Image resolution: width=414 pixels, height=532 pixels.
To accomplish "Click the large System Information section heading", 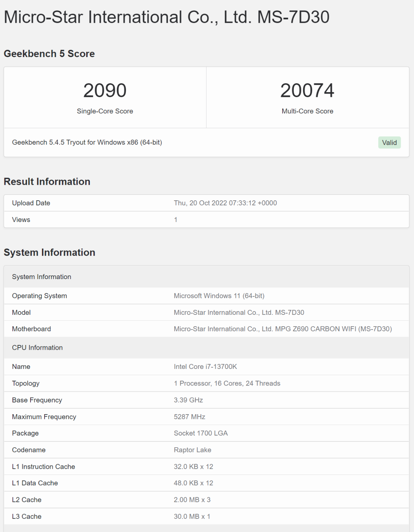I will click(x=49, y=253).
